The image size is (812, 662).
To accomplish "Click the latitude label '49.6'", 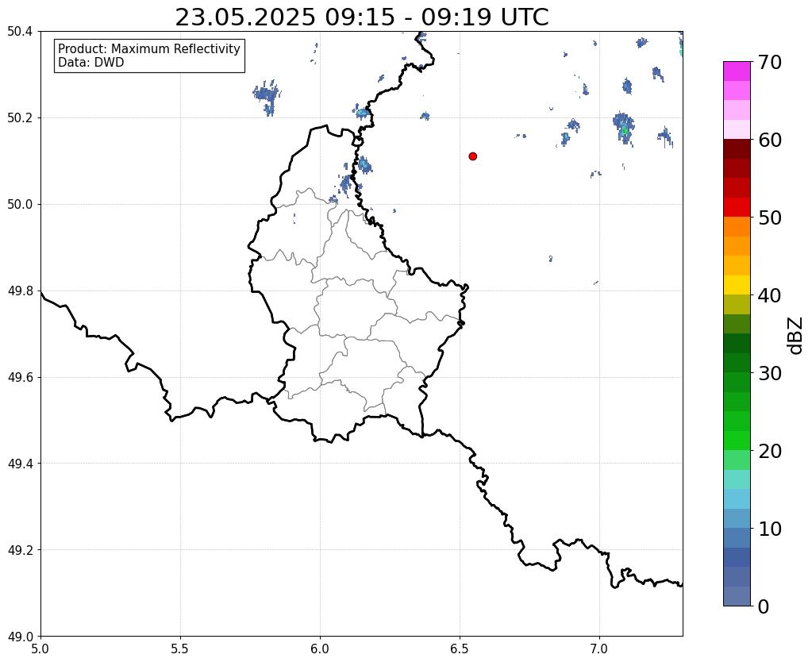I will [20, 378].
